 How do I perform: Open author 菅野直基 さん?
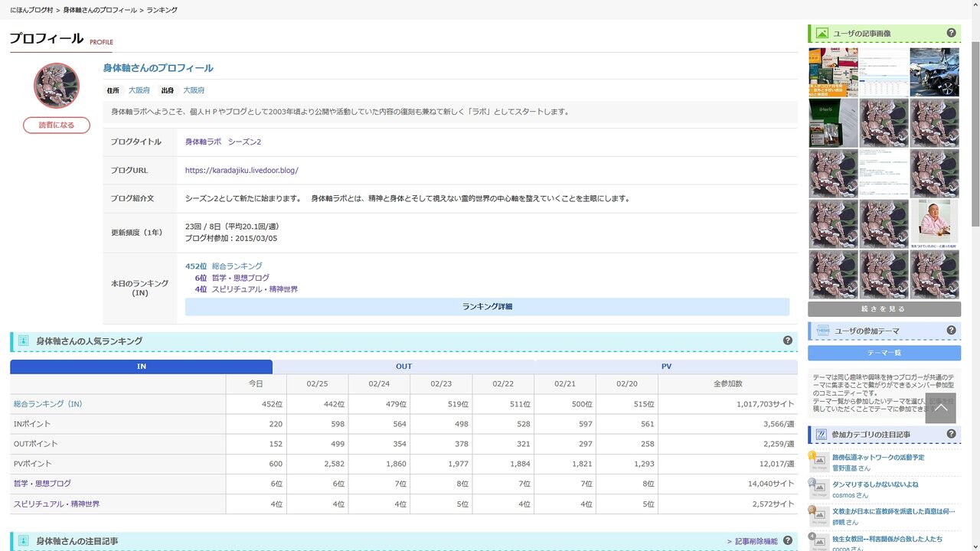(x=851, y=468)
